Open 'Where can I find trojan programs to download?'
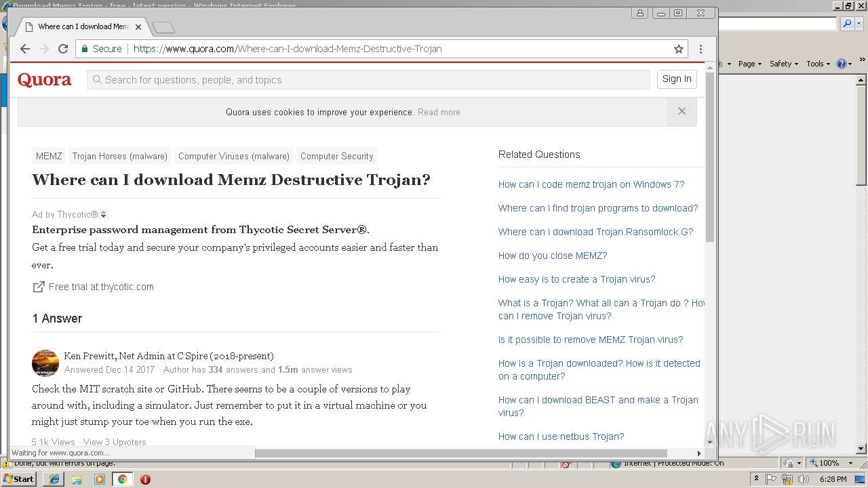Screen dimensions: 868x488 point(598,208)
